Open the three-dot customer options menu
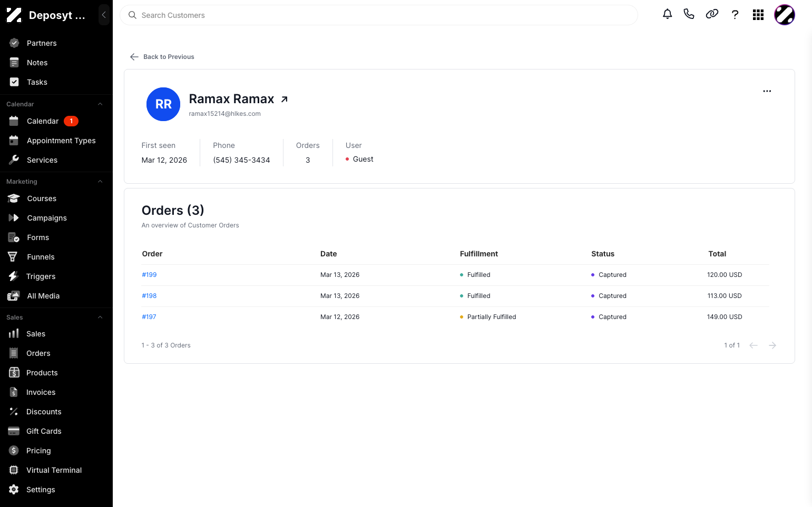 coord(767,91)
